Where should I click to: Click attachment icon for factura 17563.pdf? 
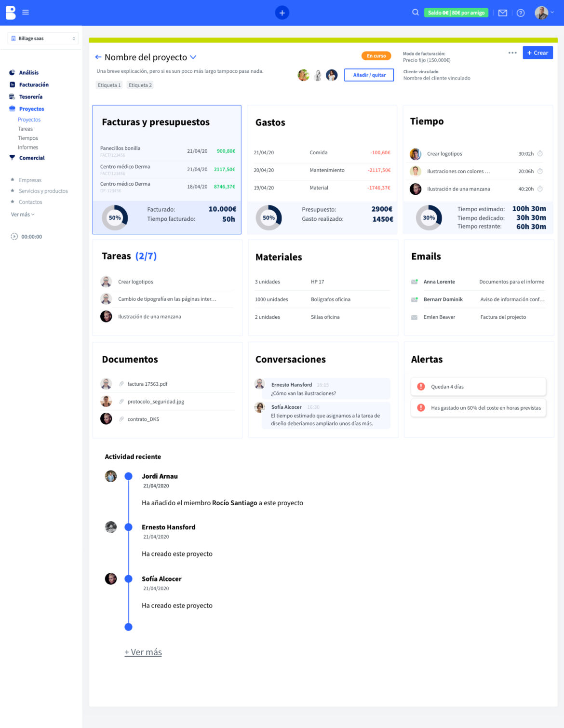pyautogui.click(x=121, y=384)
